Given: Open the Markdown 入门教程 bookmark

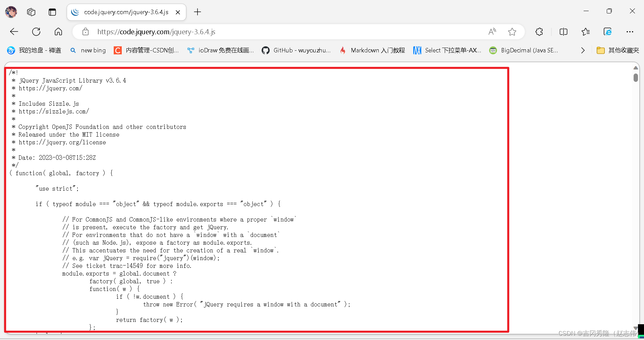Looking at the screenshot, I should 372,50.
